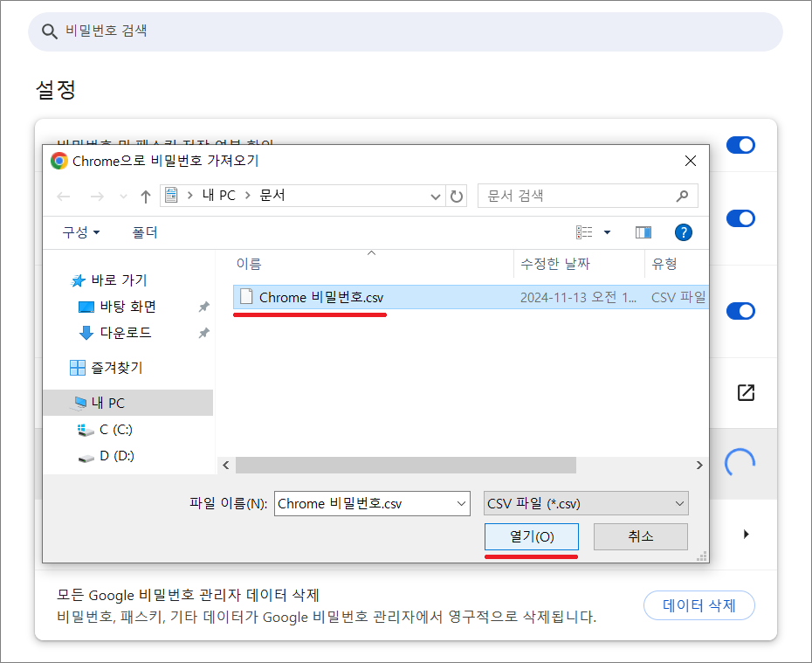Click the external link open icon

coord(746,392)
